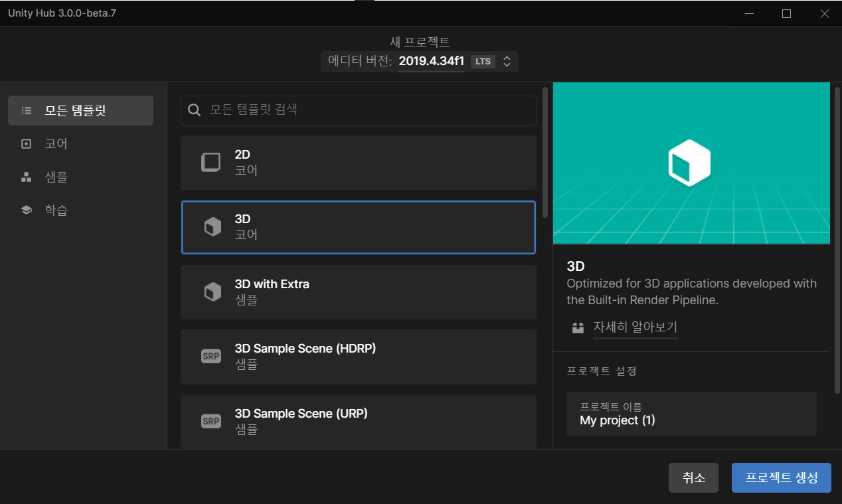
Task: Click the list icon beside 모든 템플릿
Action: (x=27, y=110)
